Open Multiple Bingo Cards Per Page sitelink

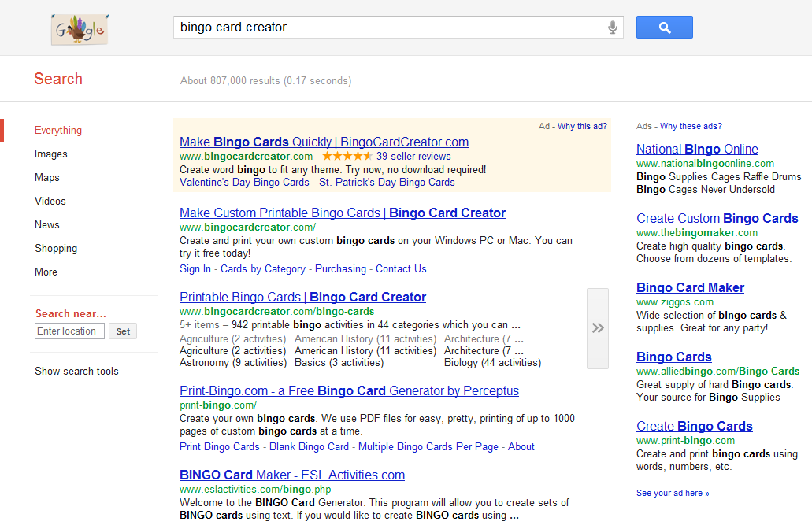click(428, 446)
